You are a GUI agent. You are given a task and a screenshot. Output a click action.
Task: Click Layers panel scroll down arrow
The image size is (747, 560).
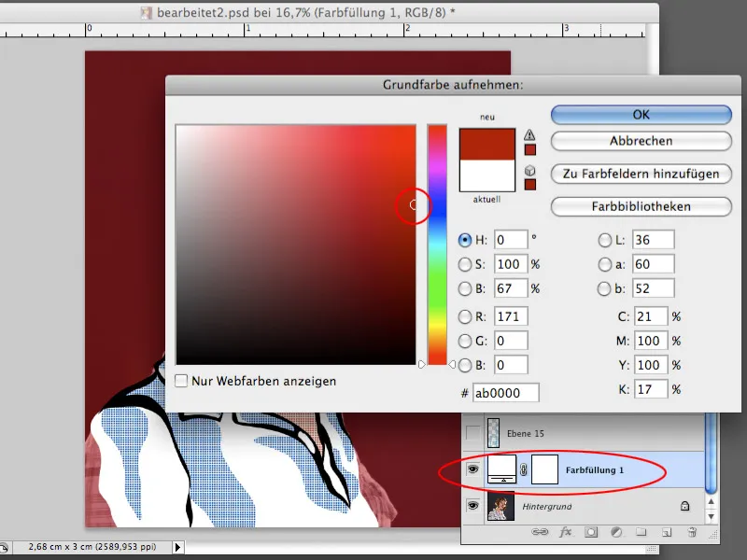click(x=711, y=517)
